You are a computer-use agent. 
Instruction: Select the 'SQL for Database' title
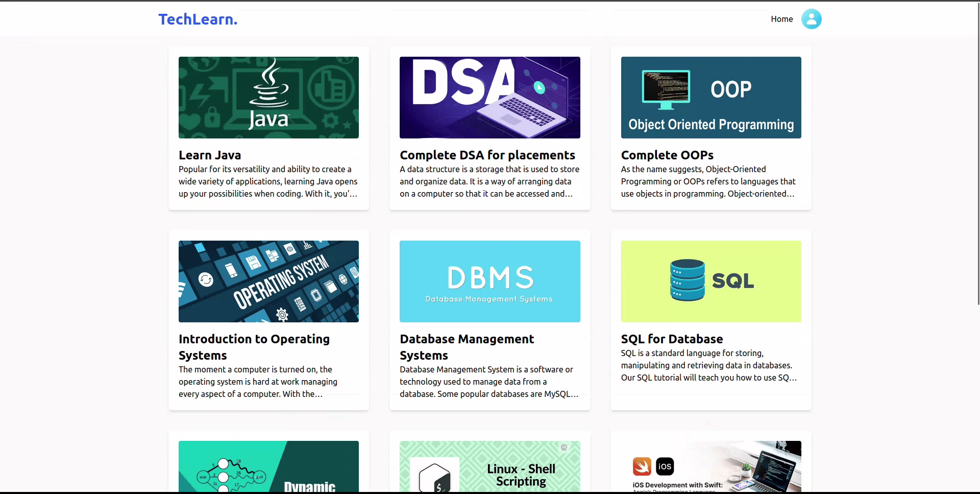[x=672, y=339]
